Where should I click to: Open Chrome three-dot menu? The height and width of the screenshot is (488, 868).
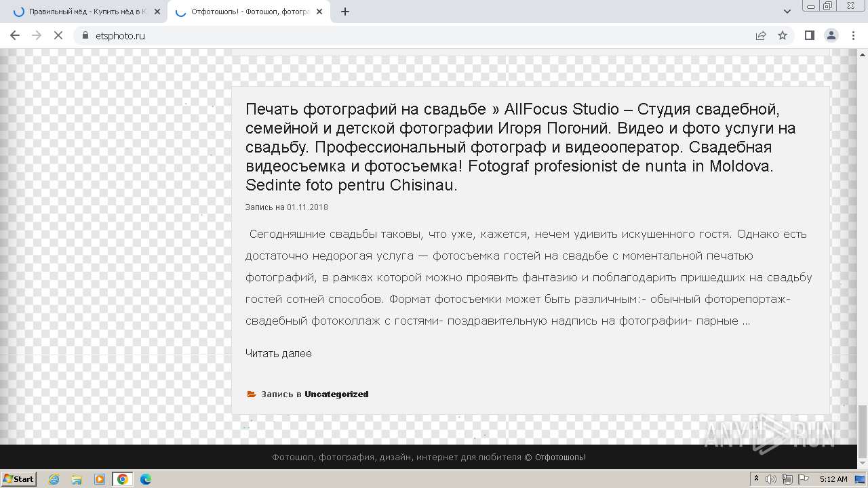tap(853, 35)
